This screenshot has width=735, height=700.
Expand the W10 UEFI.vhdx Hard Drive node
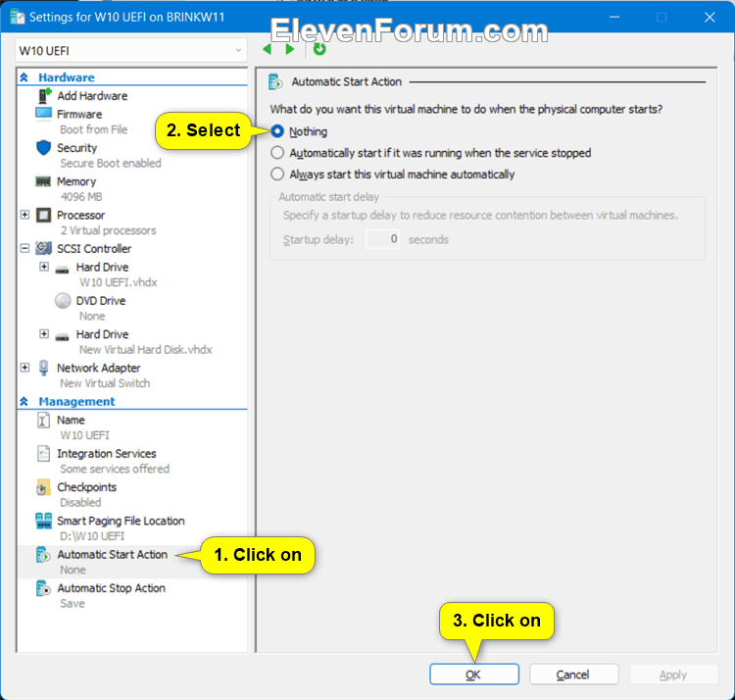tap(44, 267)
